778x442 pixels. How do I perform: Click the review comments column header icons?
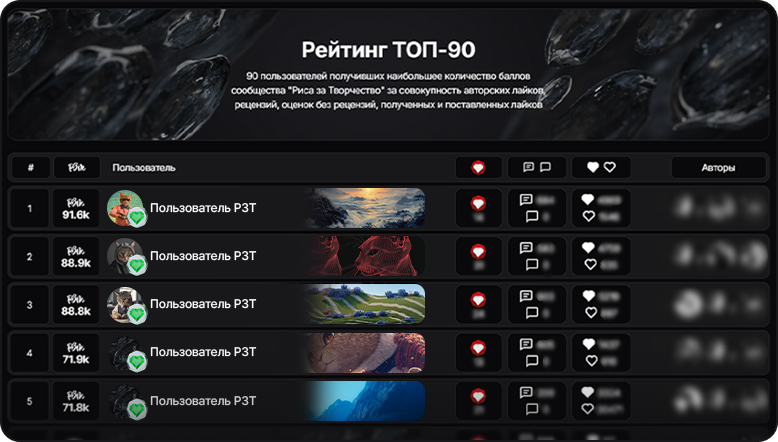tap(537, 168)
